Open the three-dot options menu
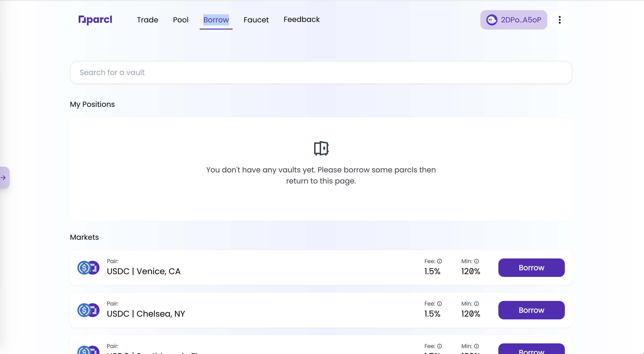644x354 pixels. click(560, 20)
